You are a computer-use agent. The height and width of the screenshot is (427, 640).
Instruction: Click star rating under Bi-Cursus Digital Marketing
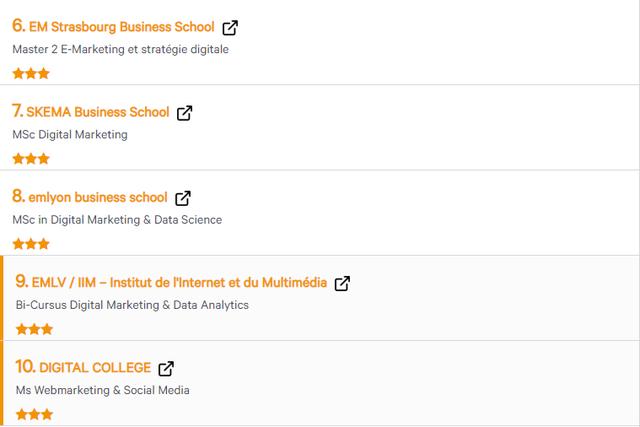click(x=34, y=329)
